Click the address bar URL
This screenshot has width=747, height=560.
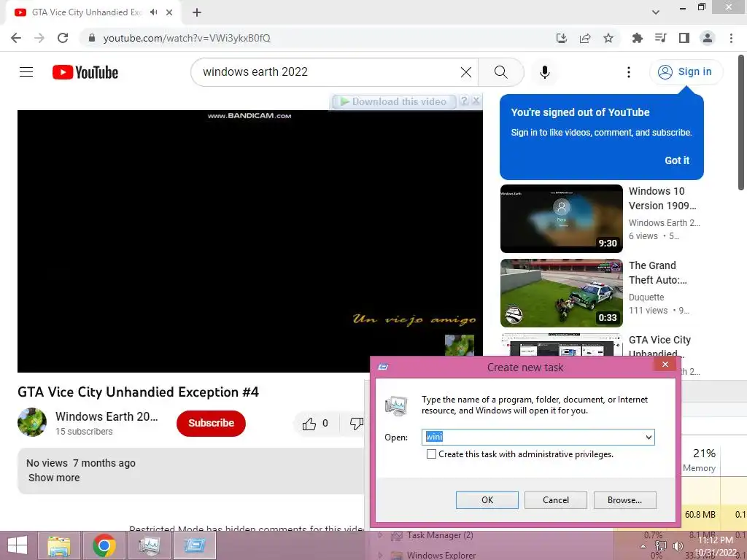tap(187, 38)
